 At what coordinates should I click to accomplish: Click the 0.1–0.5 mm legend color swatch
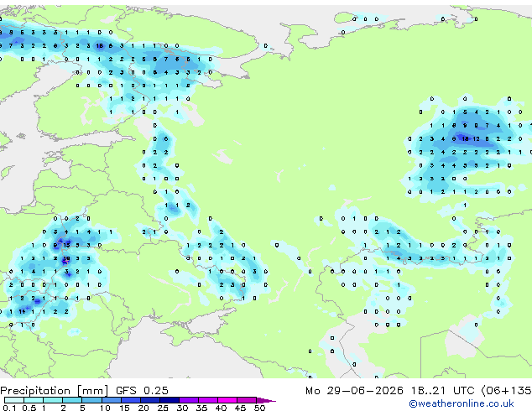14,400
